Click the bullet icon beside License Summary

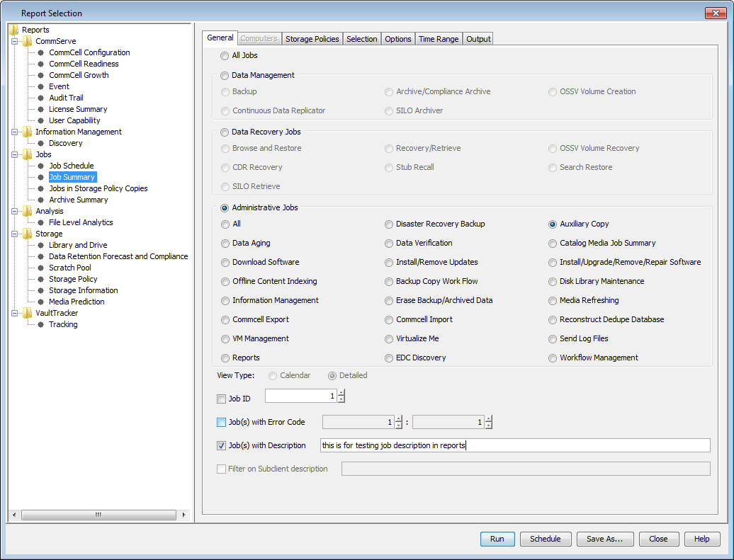click(x=40, y=109)
